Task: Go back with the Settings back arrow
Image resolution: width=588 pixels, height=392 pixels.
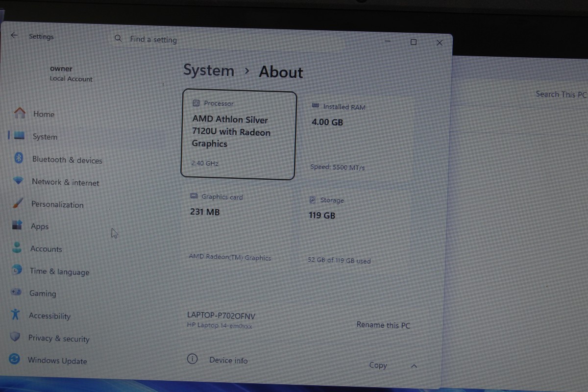Action: [x=14, y=35]
